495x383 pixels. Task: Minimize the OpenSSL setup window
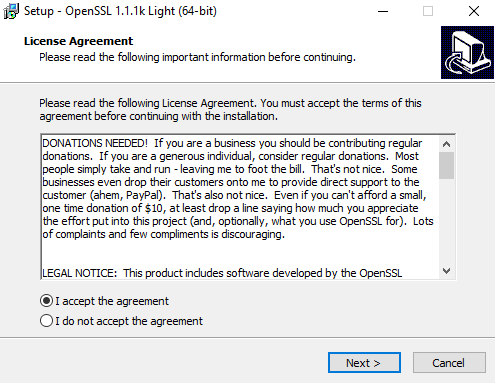(x=383, y=11)
